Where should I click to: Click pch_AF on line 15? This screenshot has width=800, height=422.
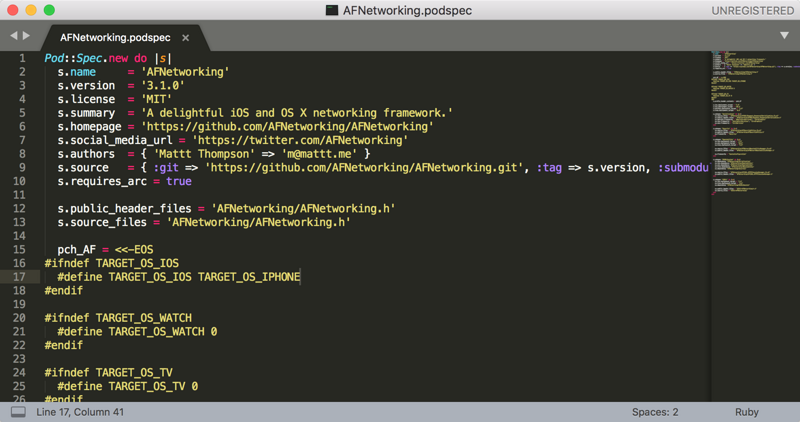[x=77, y=250]
